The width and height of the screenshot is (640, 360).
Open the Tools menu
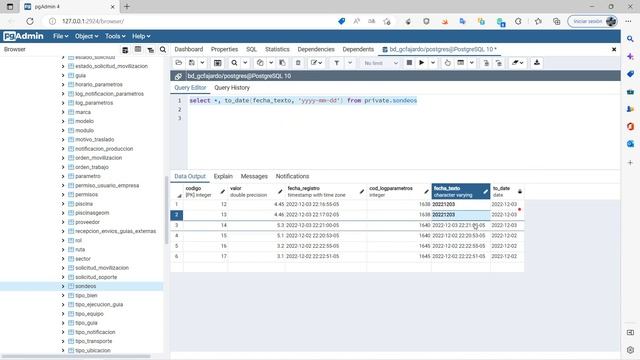coord(115,36)
